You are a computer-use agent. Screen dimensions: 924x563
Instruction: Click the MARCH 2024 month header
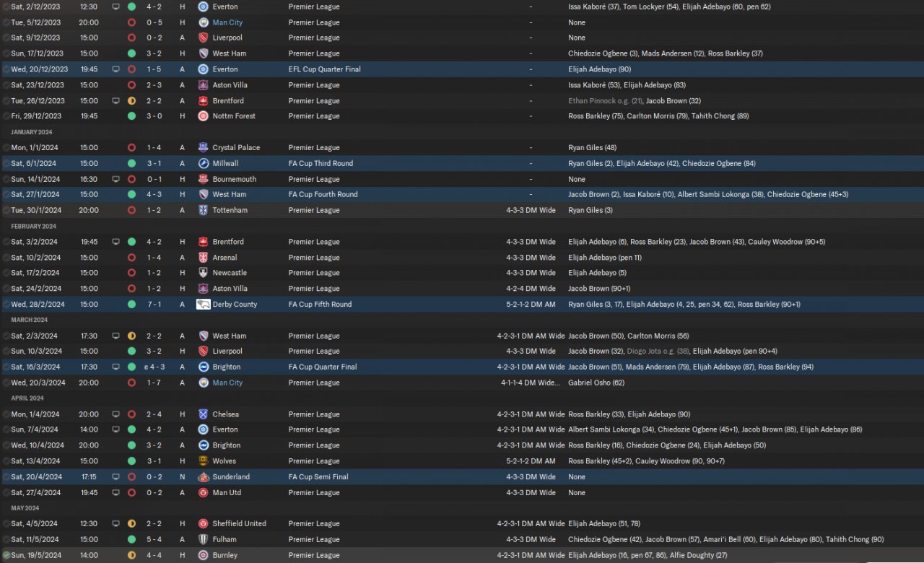pyautogui.click(x=30, y=320)
